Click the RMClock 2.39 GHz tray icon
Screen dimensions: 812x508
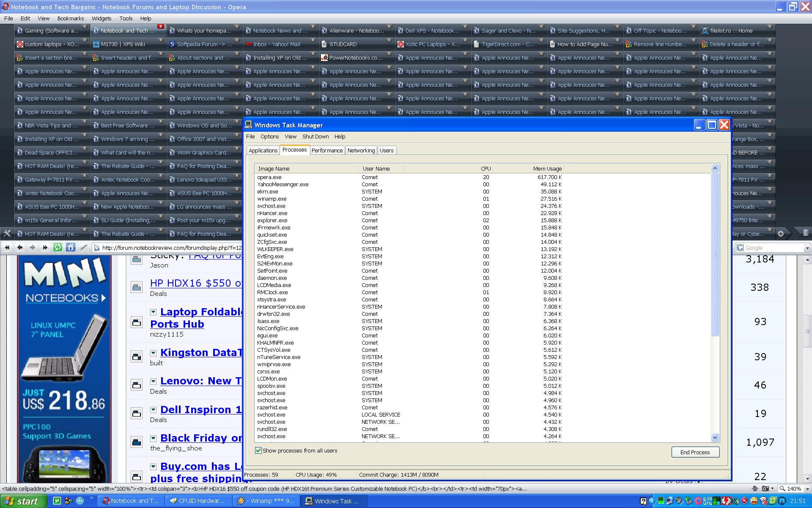[707, 501]
